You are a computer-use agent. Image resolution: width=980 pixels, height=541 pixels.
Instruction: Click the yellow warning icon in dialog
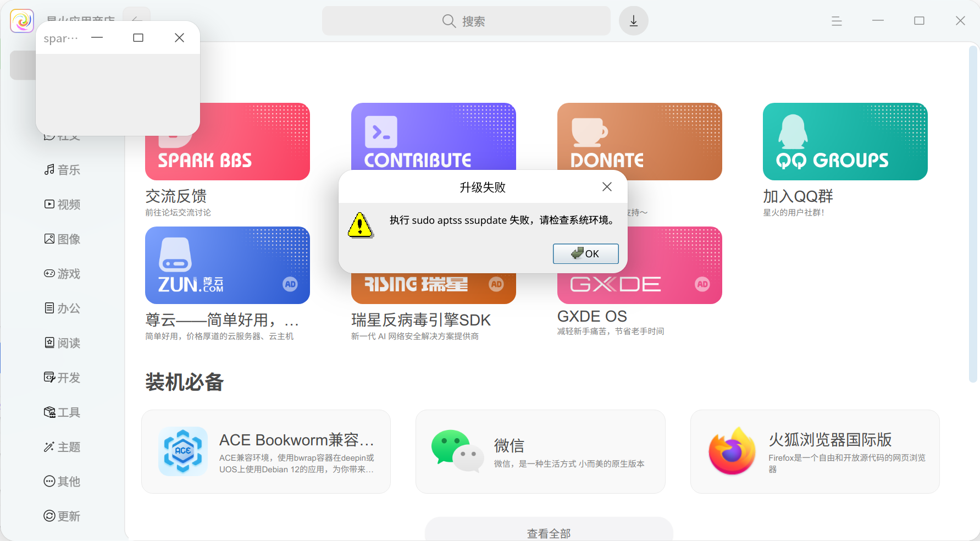[361, 225]
